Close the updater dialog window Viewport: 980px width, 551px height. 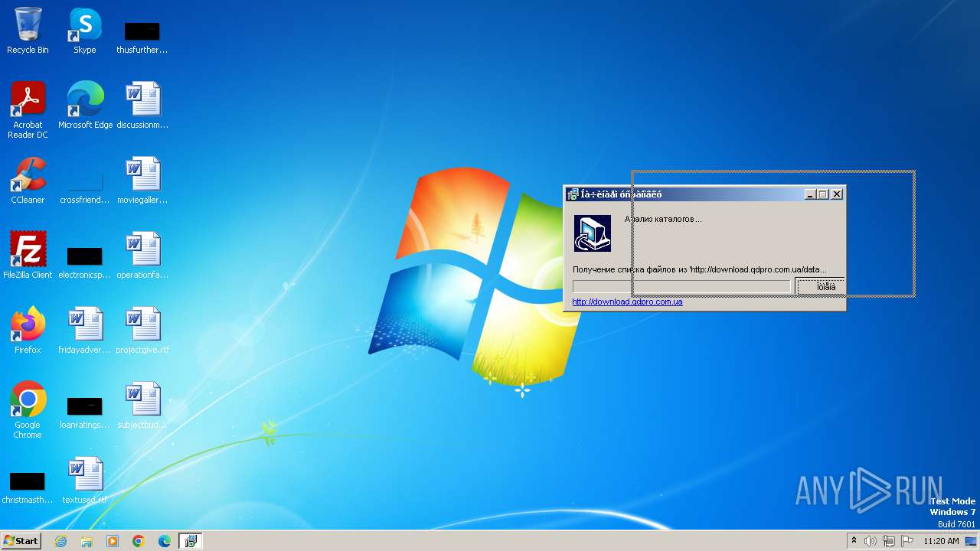837,194
